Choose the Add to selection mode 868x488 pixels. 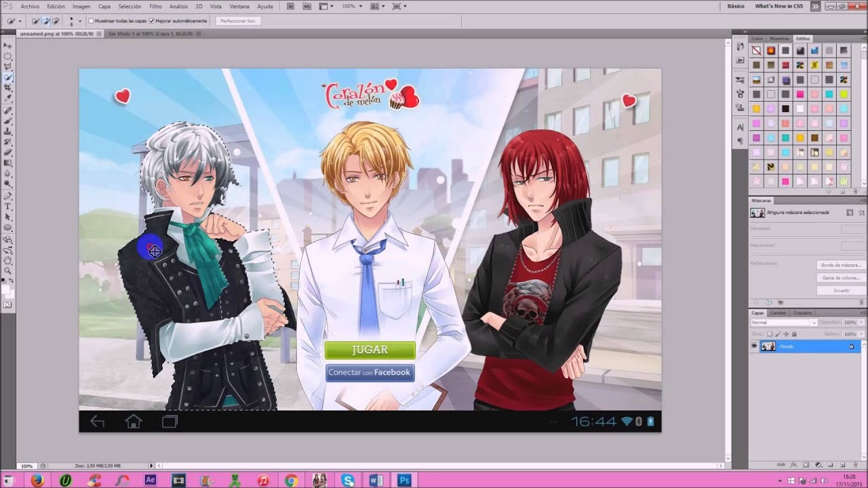45,21
